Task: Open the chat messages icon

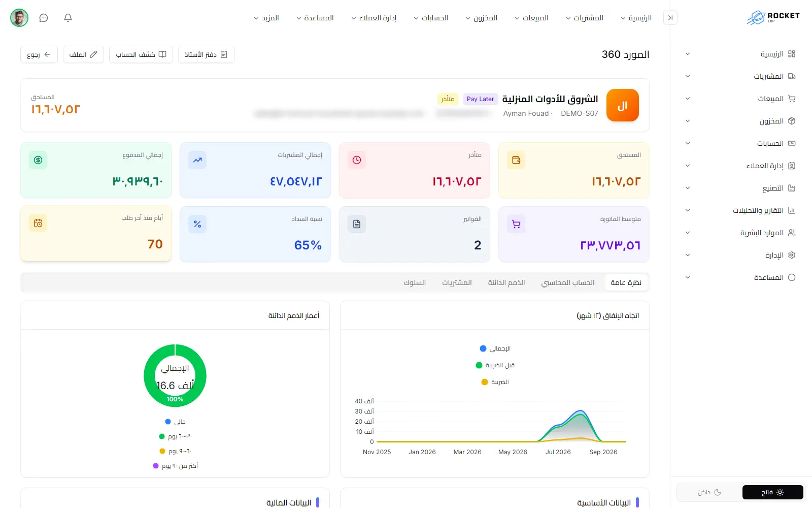Action: coord(44,18)
